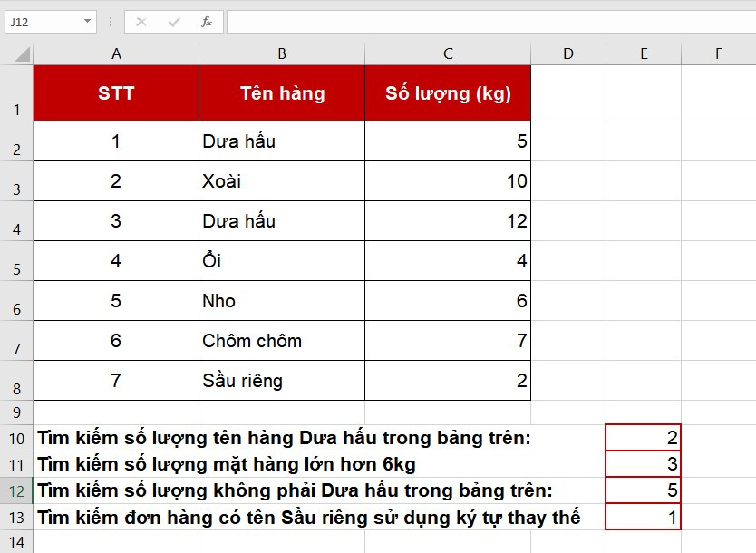The width and height of the screenshot is (756, 553).
Task: Select row 7 header
Action: click(16, 341)
